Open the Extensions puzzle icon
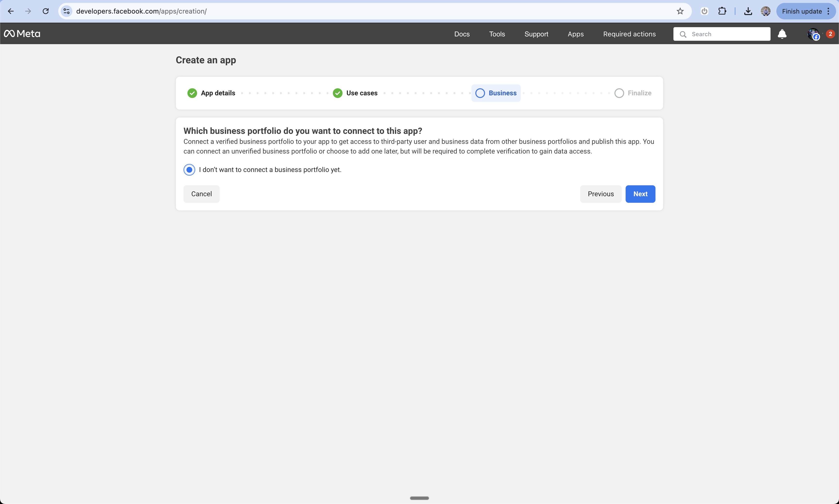 [722, 11]
